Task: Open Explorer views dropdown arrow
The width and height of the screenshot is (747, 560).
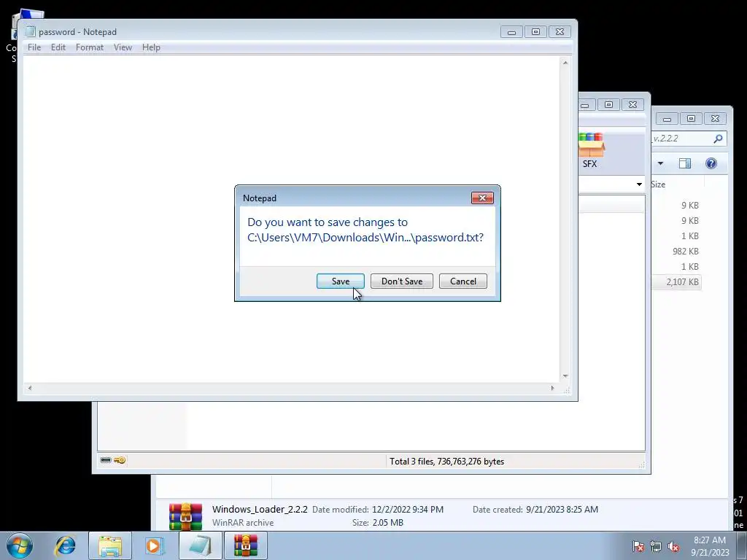Action: click(x=660, y=163)
